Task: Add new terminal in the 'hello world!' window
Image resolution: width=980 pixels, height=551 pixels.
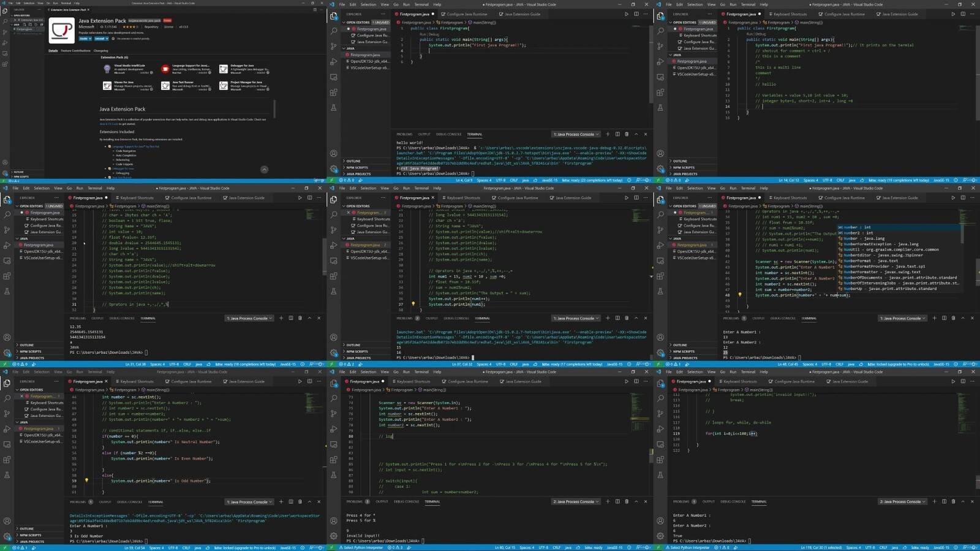Action: (608, 134)
